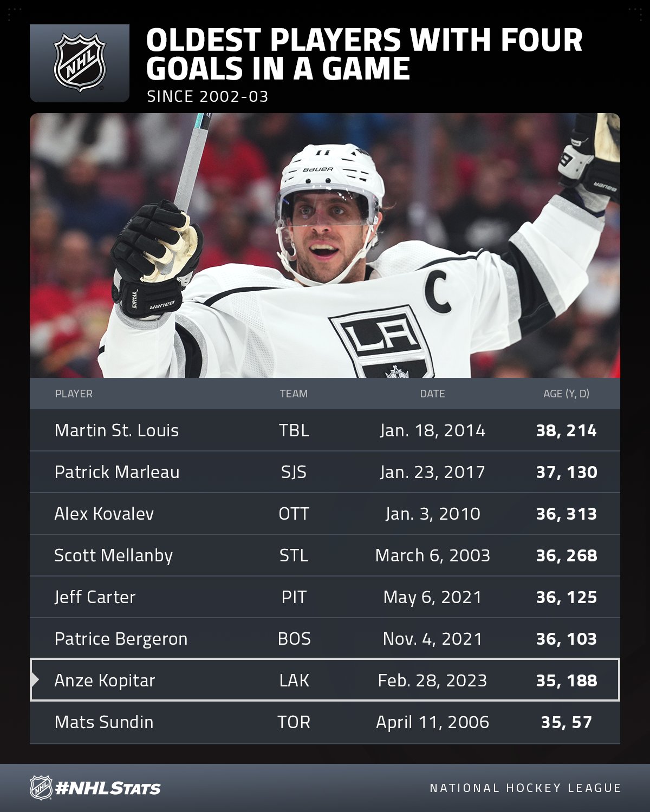650x812 pixels.
Task: Click the arrow marker beside Anze Kopitar
Action: 36,680
